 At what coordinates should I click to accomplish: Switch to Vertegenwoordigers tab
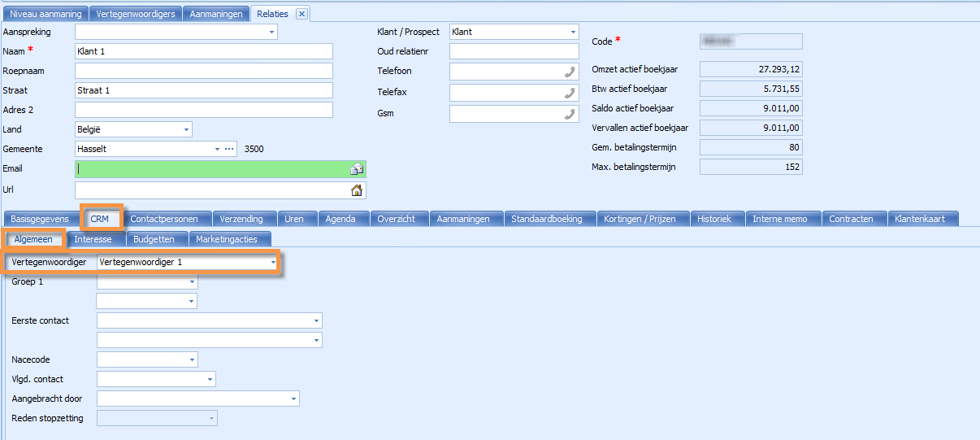136,14
